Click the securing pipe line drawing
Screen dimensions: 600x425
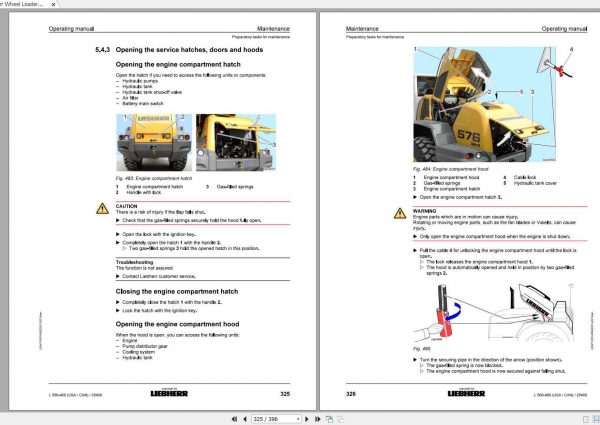(x=494, y=313)
